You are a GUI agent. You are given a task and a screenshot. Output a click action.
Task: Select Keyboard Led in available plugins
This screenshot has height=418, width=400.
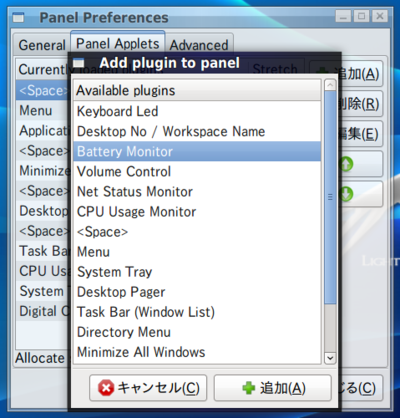[197, 111]
